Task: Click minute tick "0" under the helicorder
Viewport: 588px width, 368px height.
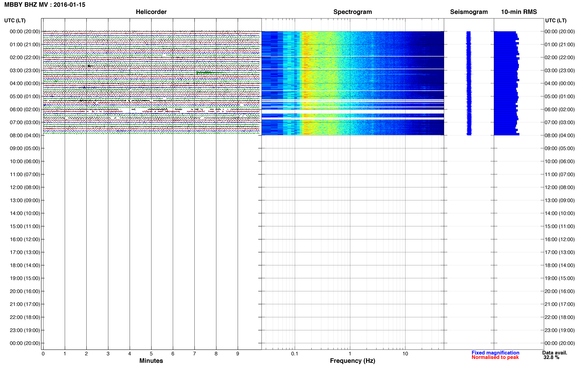Action: 43,354
